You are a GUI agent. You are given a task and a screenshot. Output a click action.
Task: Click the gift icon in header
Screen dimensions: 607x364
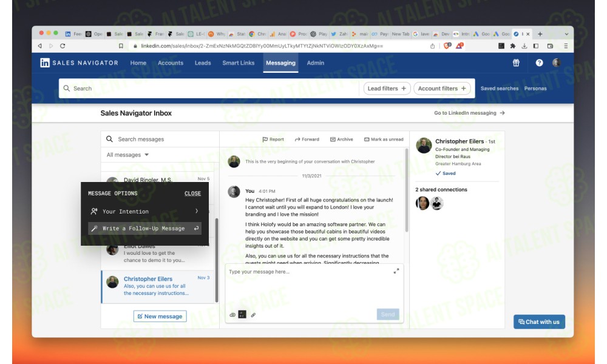click(516, 62)
